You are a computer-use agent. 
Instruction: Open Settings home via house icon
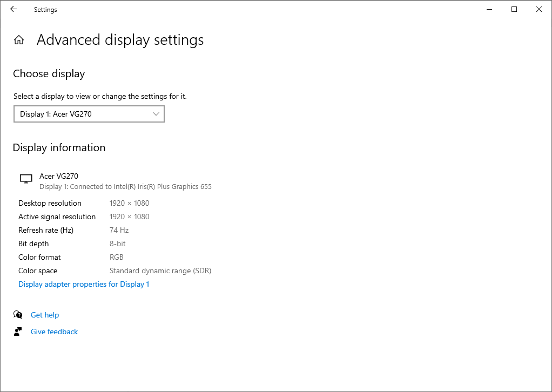[19, 40]
